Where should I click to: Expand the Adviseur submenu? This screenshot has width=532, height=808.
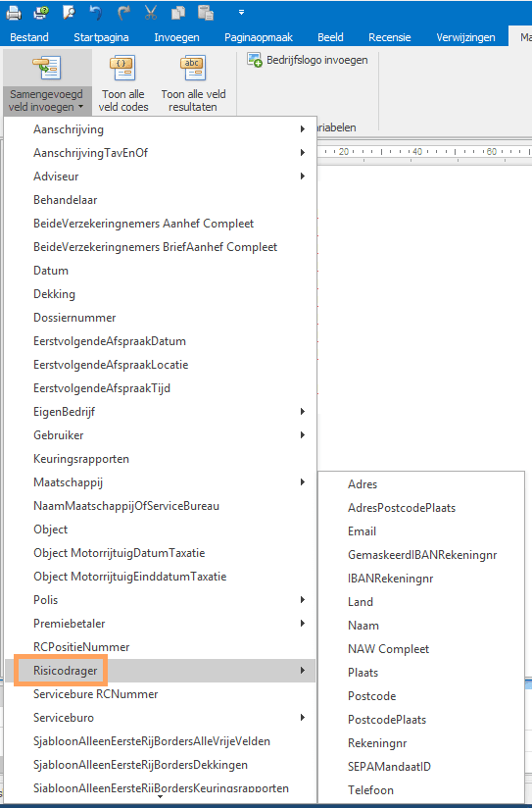[160, 177]
